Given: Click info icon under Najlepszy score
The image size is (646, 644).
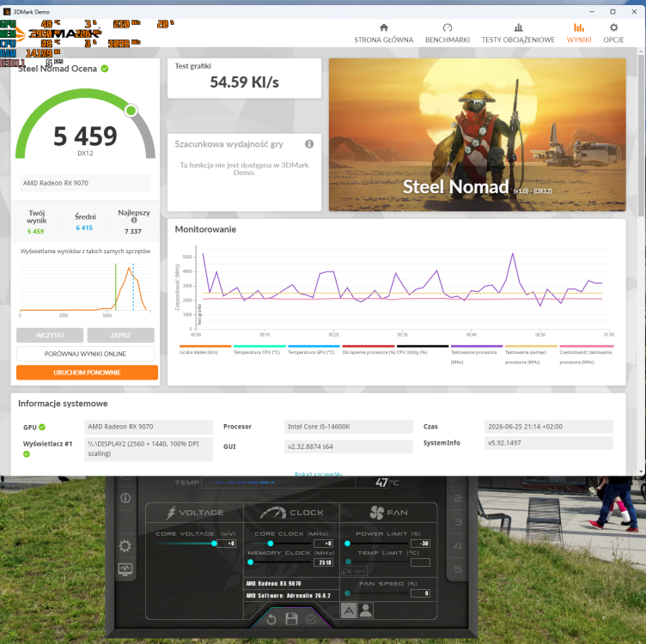Looking at the screenshot, I should point(134,221).
